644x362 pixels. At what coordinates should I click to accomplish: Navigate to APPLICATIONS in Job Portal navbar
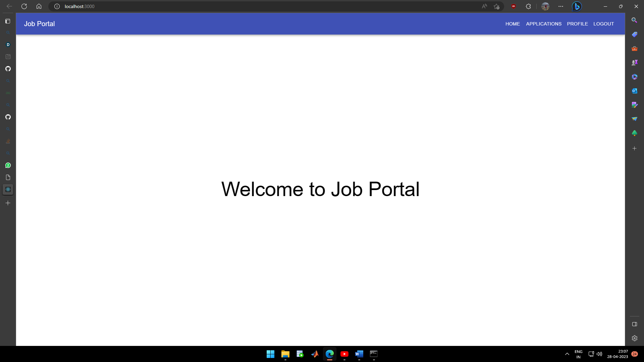tap(544, 24)
